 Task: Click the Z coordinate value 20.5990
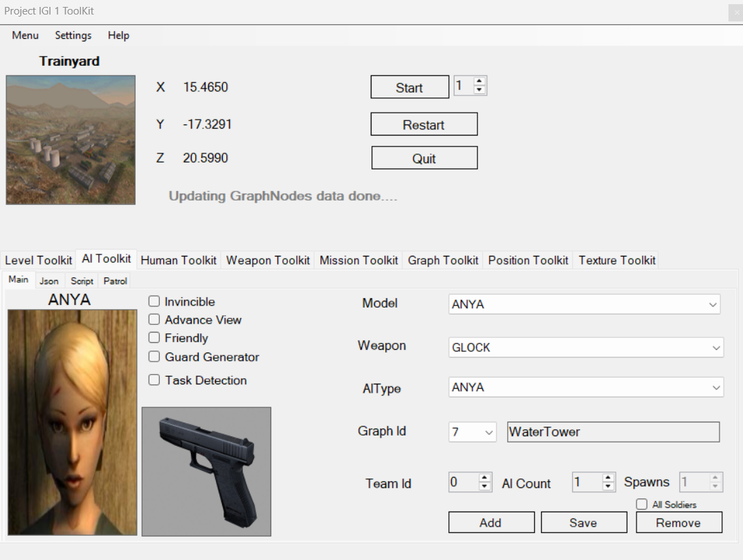[x=205, y=158]
